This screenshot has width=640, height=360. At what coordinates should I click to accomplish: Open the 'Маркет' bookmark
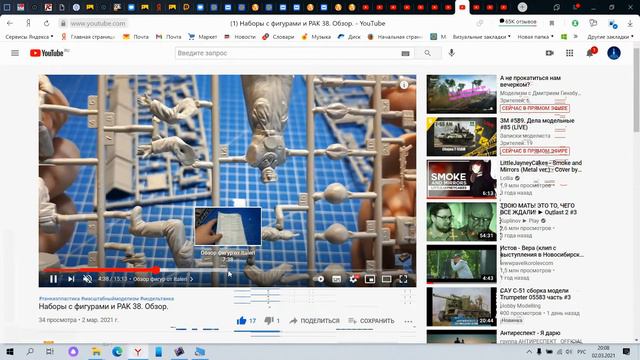click(203, 37)
